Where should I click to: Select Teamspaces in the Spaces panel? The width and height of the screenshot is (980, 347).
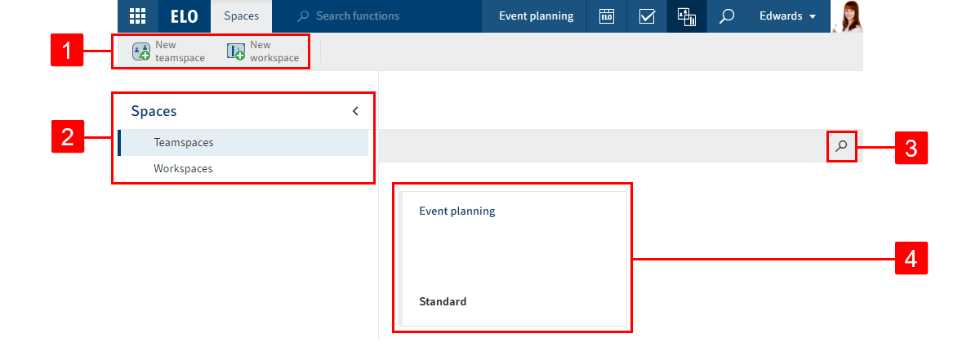184,142
